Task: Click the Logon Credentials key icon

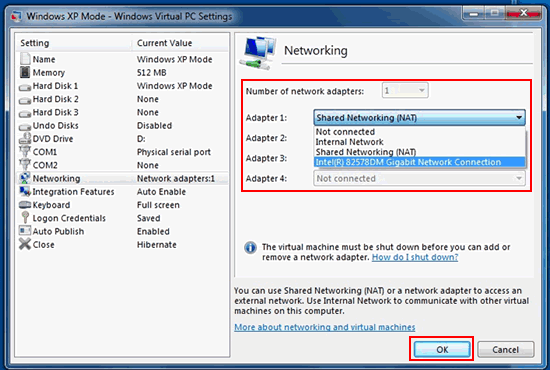Action: pyautogui.click(x=25, y=217)
